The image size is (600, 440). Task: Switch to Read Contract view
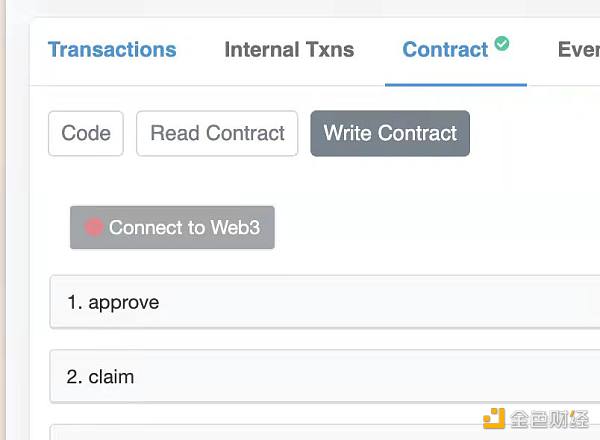click(217, 133)
